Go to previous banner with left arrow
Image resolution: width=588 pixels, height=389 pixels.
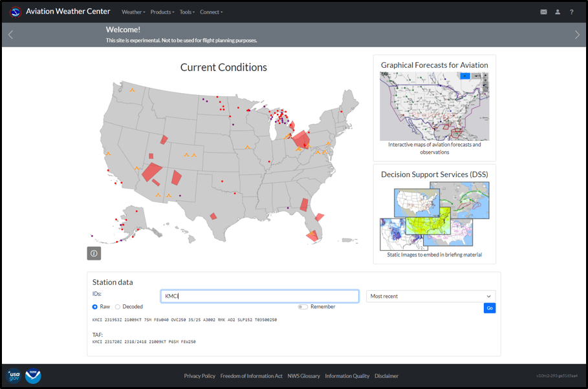tap(10, 35)
